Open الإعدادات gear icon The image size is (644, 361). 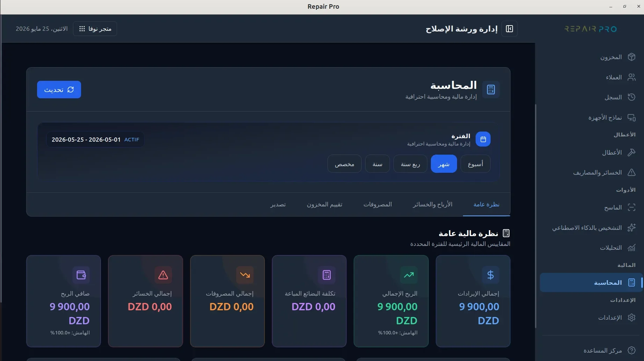631,318
